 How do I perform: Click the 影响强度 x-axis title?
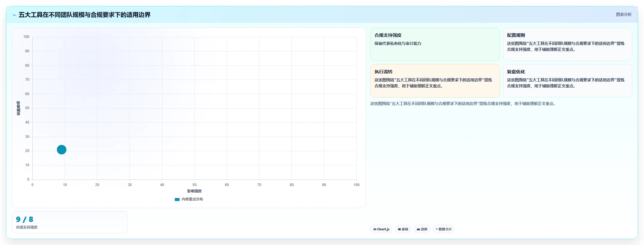(194, 191)
